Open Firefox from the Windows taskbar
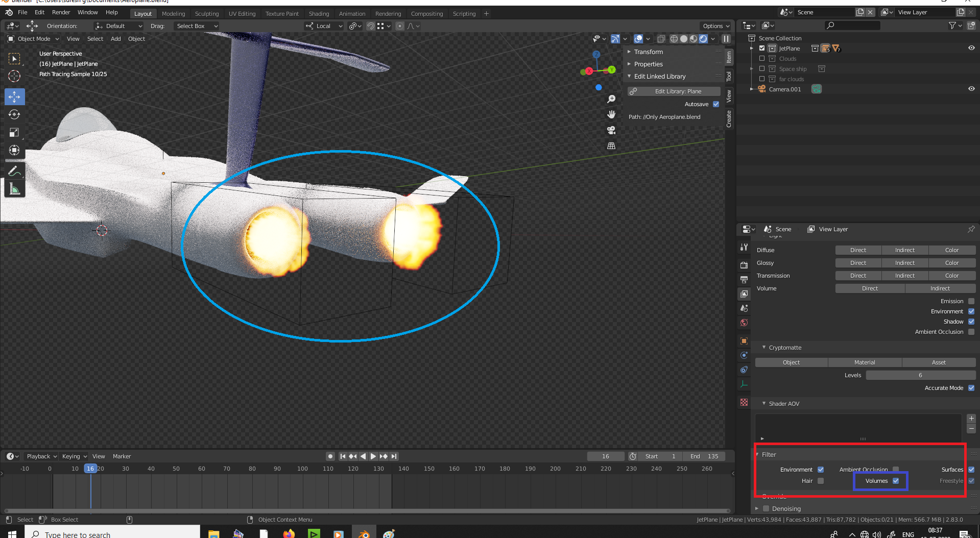980x538 pixels. click(x=289, y=534)
